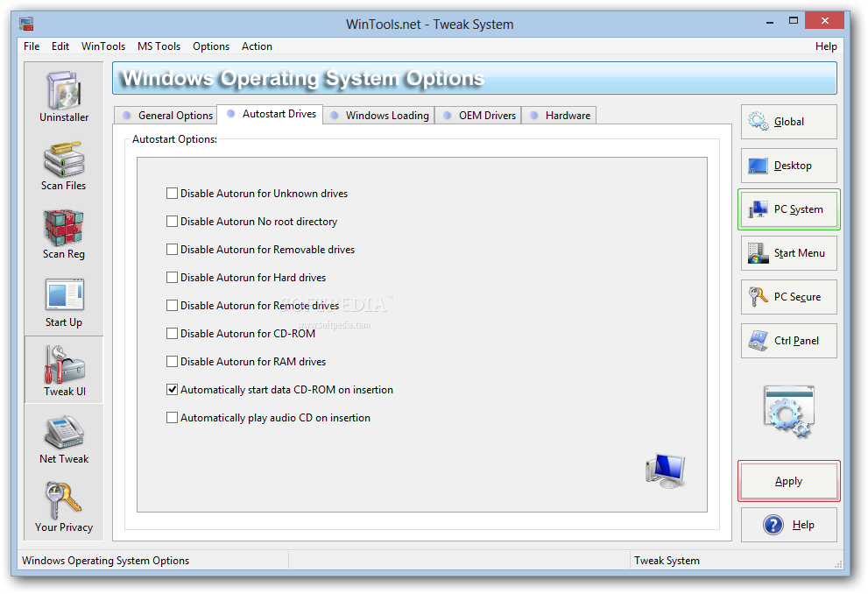Launch the Scan Reg tool
This screenshot has width=868, height=594.
64,235
